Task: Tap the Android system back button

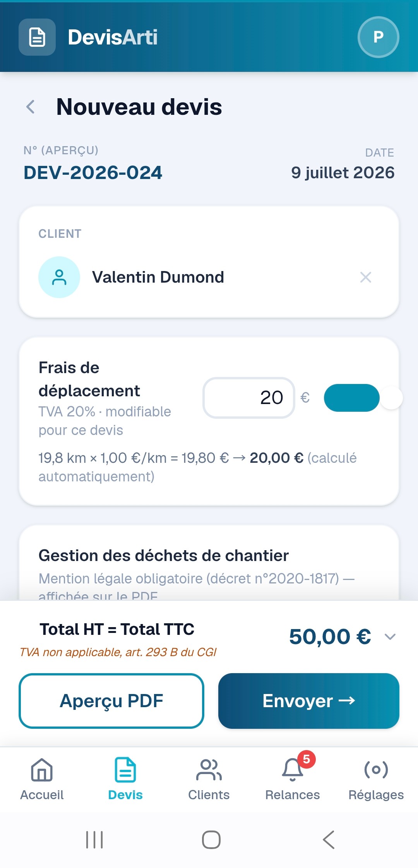Action: click(329, 840)
